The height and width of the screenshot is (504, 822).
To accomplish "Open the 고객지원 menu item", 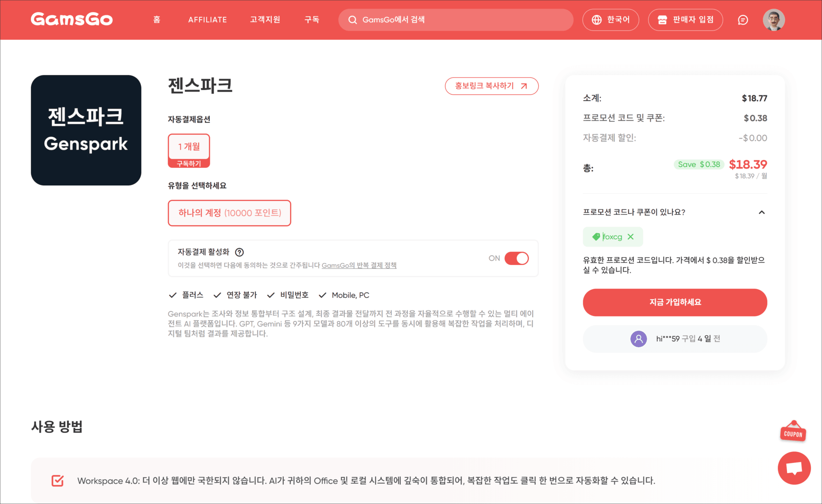I will (x=265, y=20).
